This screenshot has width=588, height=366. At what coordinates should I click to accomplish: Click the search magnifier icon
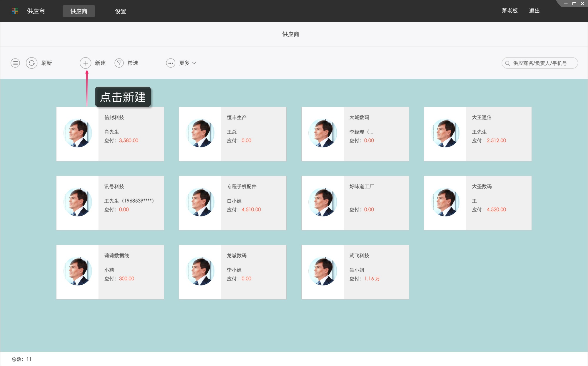tap(507, 63)
